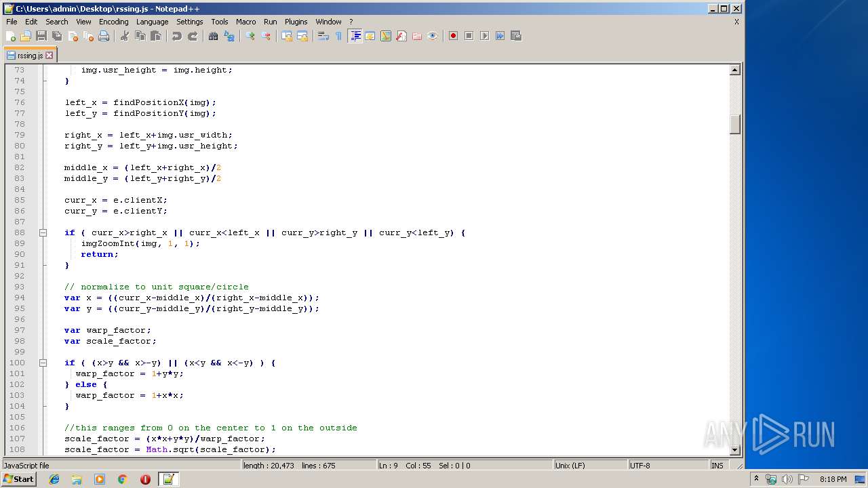Screen dimensions: 868x488
Task: Click the Zoom In toolbar icon
Action: 250,36
